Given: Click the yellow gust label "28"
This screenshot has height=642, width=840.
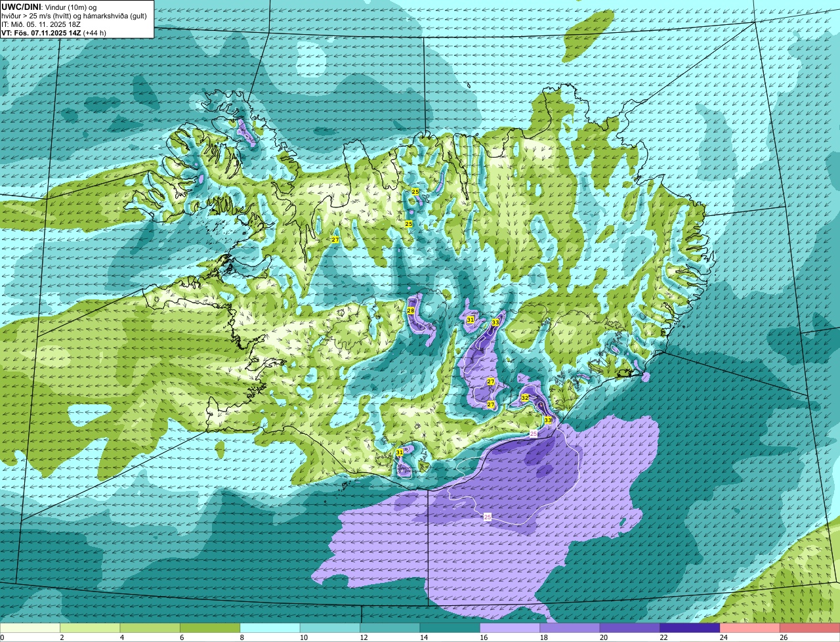Looking at the screenshot, I should pos(411,310).
